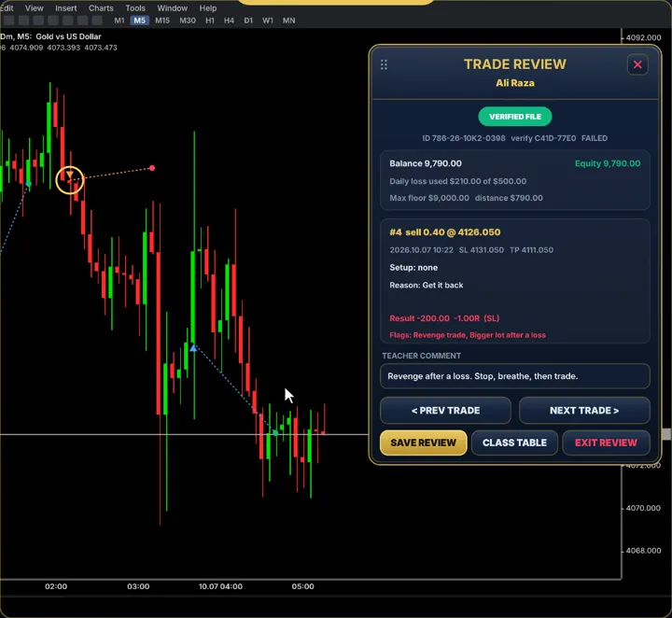Switch chart to H1 timeframe
672x618 pixels.
point(210,21)
